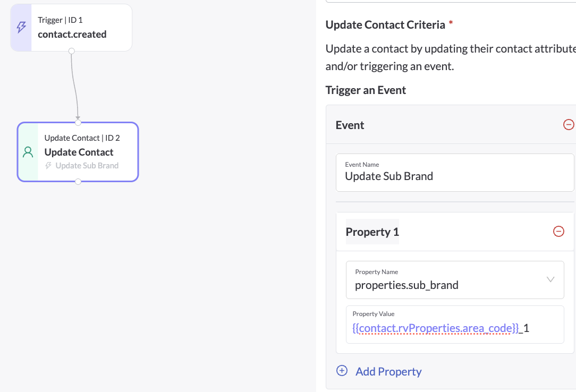Click the bottom connector of trigger node
576x392 pixels.
point(72,51)
